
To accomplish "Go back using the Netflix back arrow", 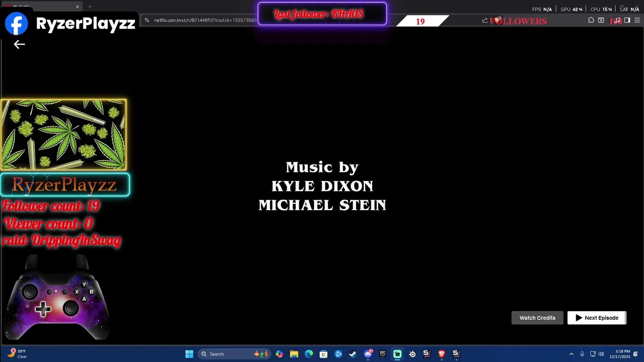I will [x=19, y=45].
